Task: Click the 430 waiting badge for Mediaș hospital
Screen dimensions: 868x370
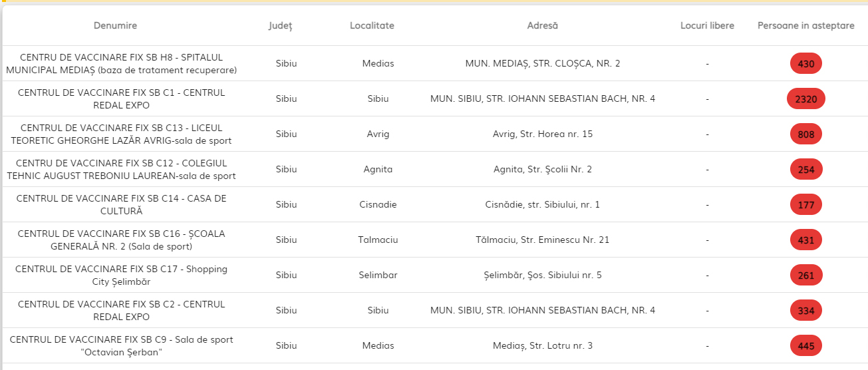Action: pyautogui.click(x=806, y=64)
